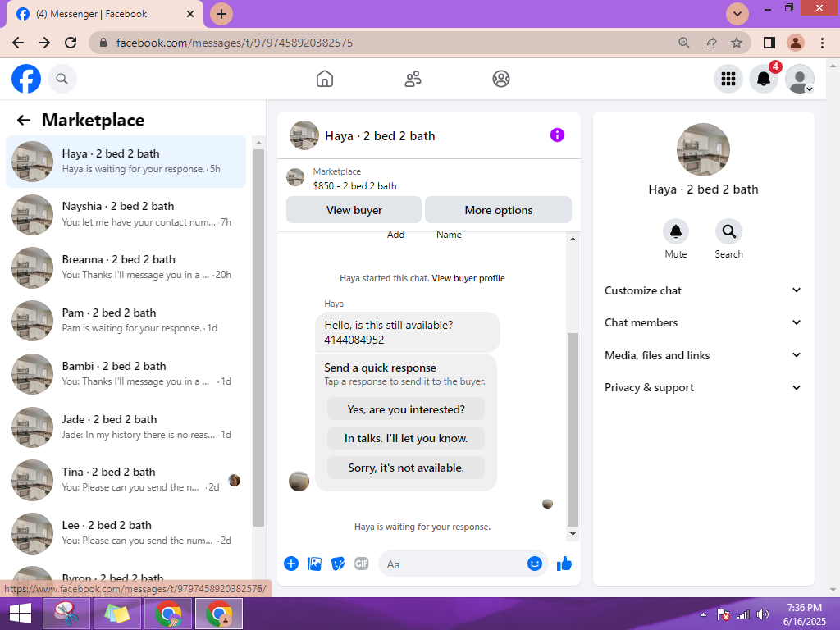Click the Facebook logo
Image resolution: width=840 pixels, height=630 pixels.
coord(26,79)
